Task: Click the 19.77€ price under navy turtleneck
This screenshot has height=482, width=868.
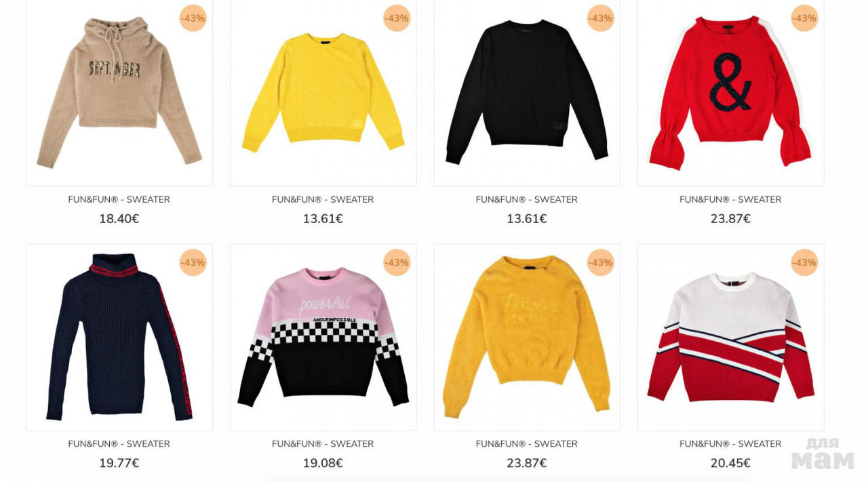Action: [119, 463]
